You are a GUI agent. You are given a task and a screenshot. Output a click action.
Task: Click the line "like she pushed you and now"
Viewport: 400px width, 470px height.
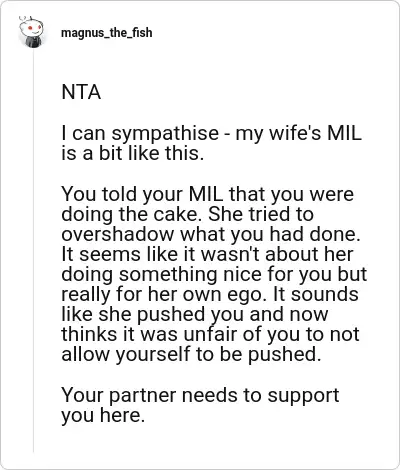[x=195, y=314]
